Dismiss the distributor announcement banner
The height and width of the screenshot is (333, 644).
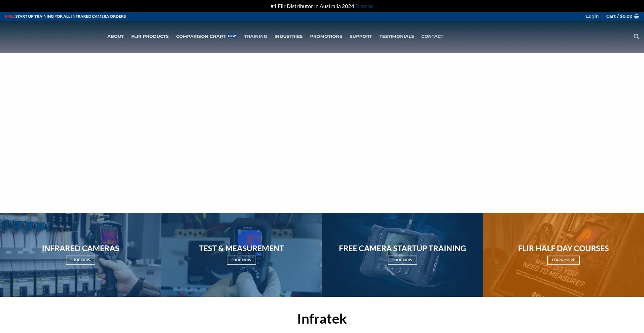364,6
